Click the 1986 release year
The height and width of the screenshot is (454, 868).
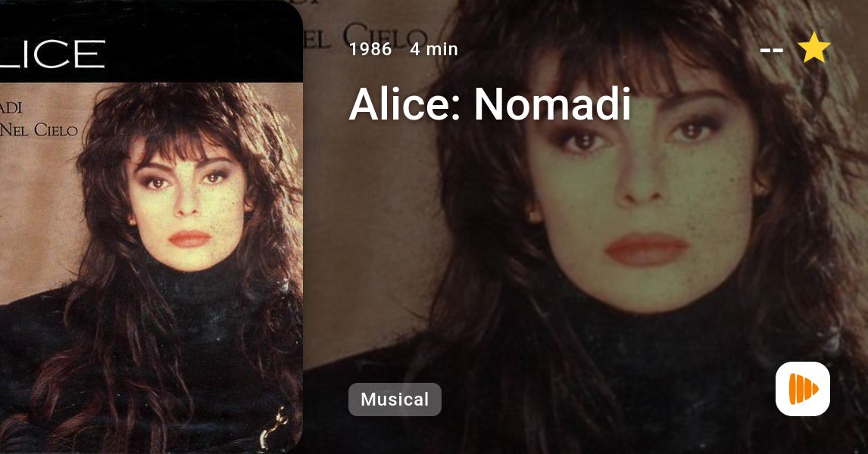[371, 49]
